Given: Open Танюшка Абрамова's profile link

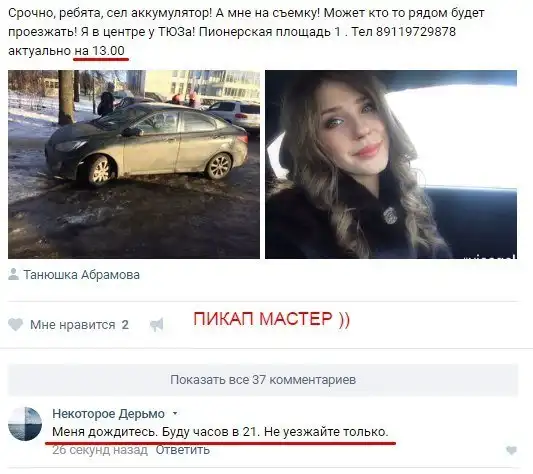Looking at the screenshot, I should point(82,275).
